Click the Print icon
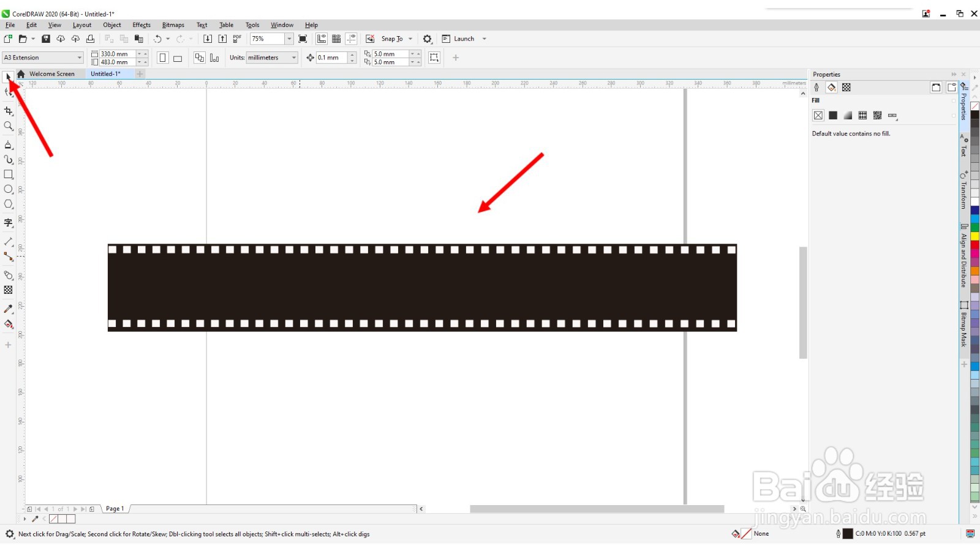The width and height of the screenshot is (980, 551). coord(90,39)
